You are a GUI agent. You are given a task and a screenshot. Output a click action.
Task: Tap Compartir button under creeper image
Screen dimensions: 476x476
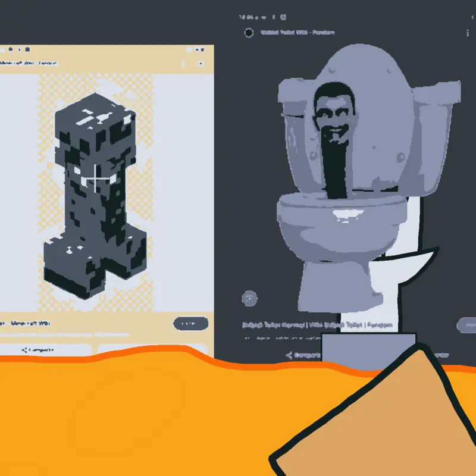tap(46, 350)
